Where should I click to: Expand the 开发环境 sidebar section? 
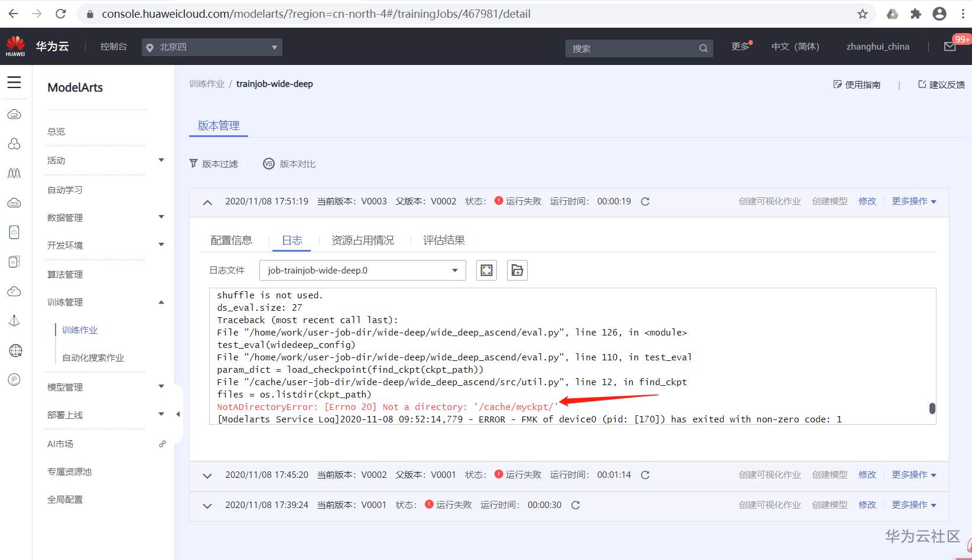pyautogui.click(x=161, y=245)
